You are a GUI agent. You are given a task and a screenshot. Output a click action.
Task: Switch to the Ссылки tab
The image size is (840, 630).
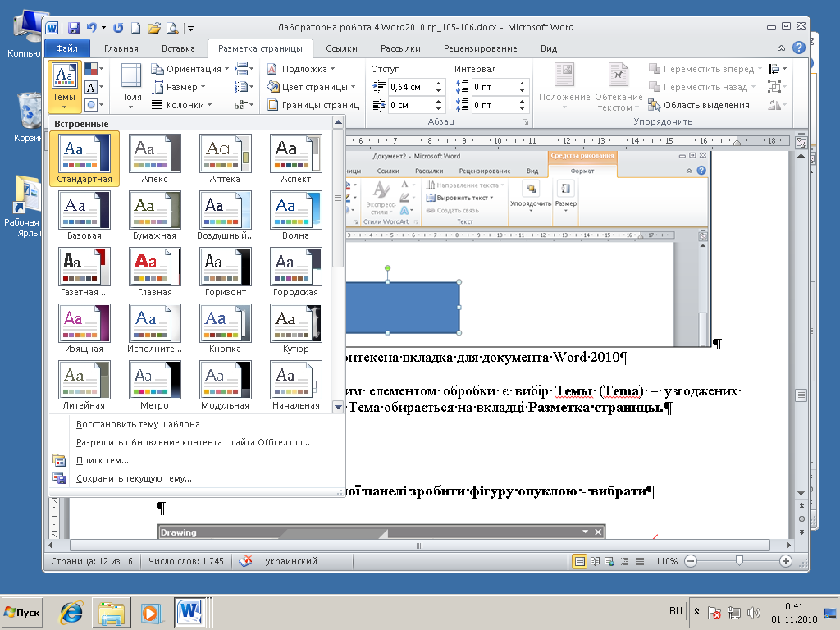[x=342, y=48]
